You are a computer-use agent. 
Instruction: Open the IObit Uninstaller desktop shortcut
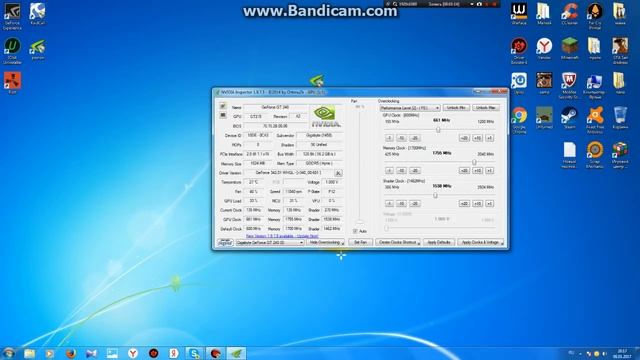pos(12,51)
